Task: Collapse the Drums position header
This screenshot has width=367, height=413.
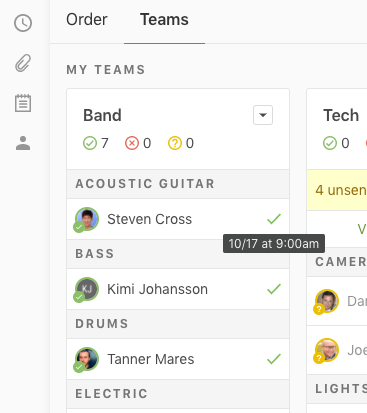Action: tap(178, 324)
